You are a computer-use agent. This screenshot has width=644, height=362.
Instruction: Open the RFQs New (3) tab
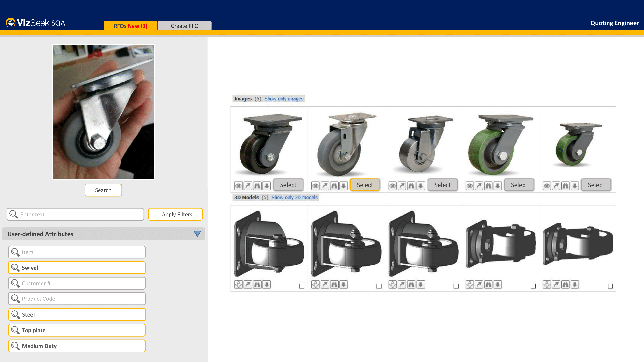point(130,26)
